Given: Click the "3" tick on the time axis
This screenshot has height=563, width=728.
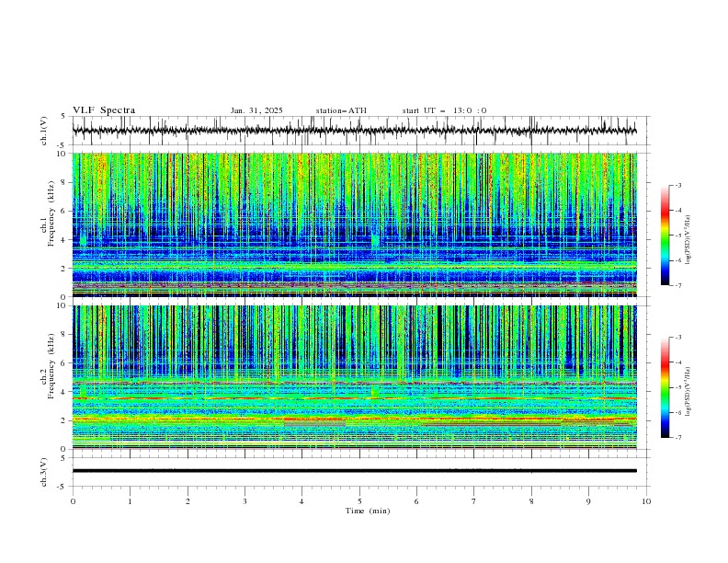Looking at the screenshot, I should click(245, 501).
